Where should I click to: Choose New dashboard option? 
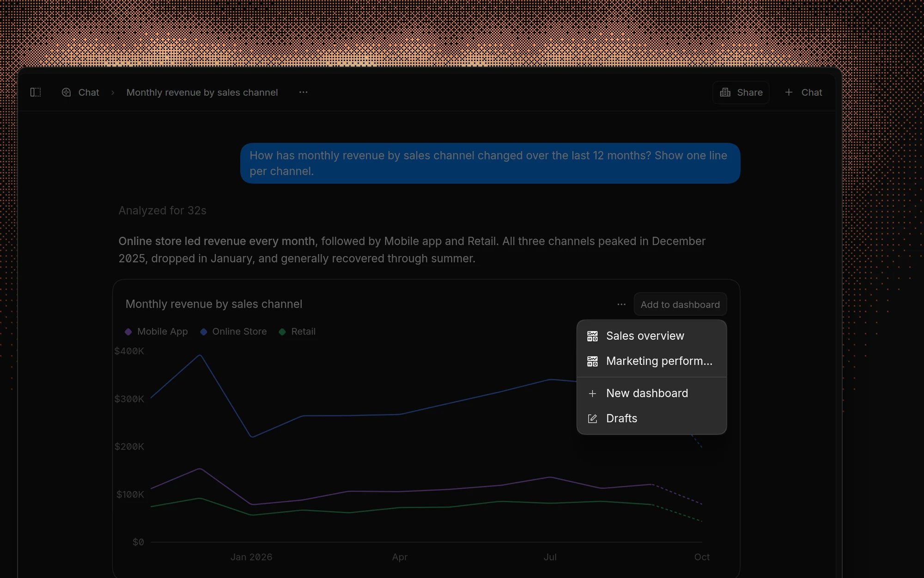[x=651, y=394]
